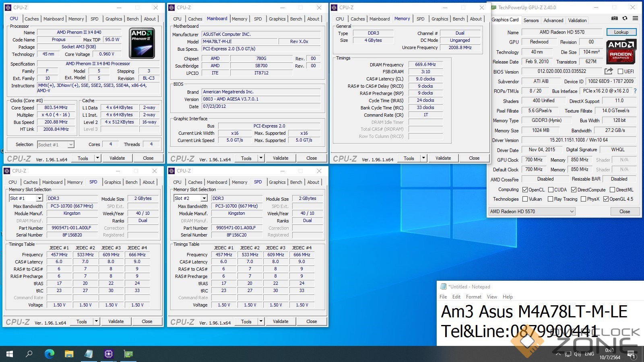The image size is (644, 362).
Task: Open the GPU-Z hamburger menu
Action: tap(635, 19)
